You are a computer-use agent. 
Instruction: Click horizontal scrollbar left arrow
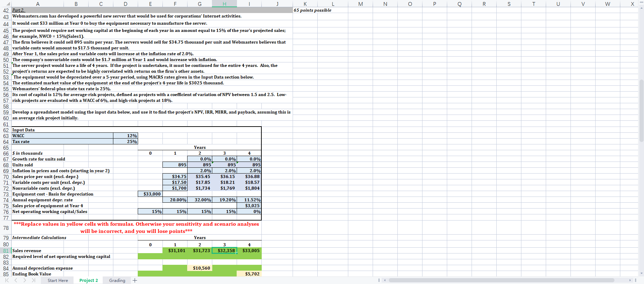tap(385, 280)
